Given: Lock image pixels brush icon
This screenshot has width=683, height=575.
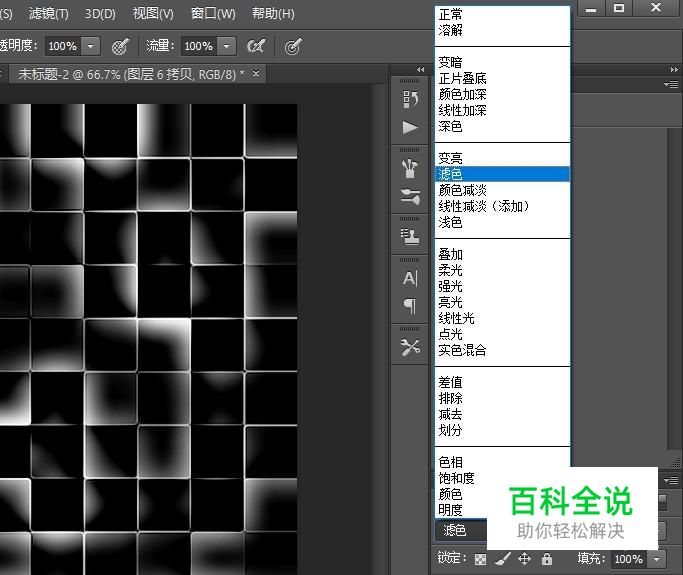Looking at the screenshot, I should [x=502, y=559].
